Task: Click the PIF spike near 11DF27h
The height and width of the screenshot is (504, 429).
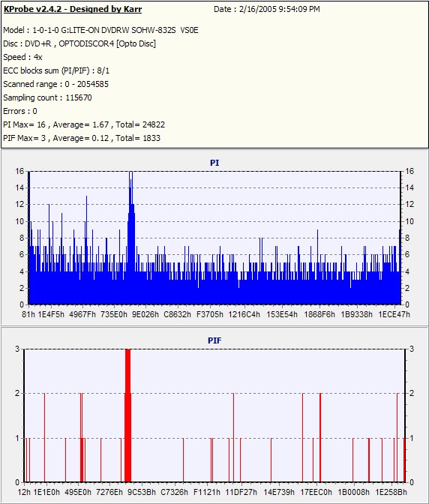Action: click(233, 437)
